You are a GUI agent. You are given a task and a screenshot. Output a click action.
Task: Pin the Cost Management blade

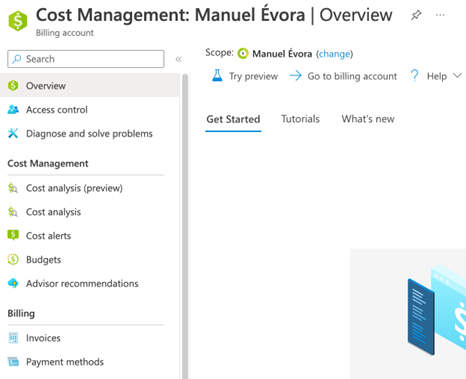click(x=416, y=15)
